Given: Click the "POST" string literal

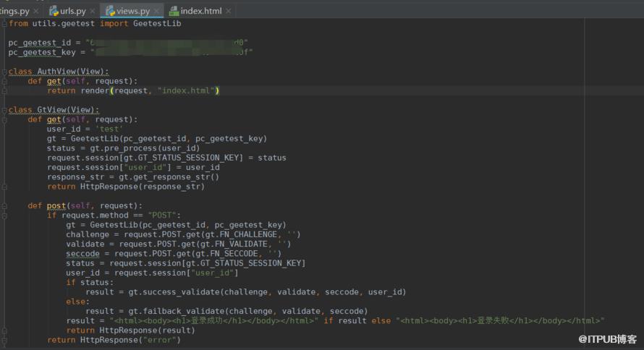Looking at the screenshot, I should tap(162, 215).
